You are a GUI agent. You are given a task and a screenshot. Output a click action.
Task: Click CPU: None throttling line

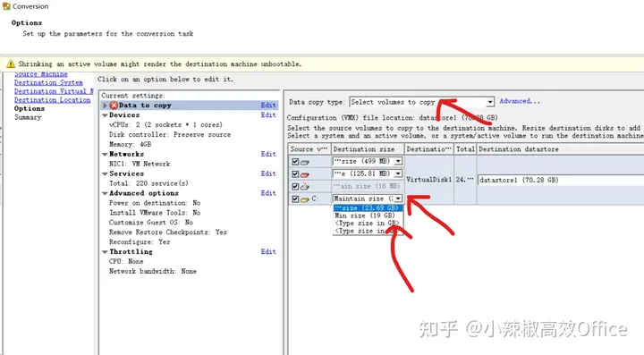(x=126, y=261)
